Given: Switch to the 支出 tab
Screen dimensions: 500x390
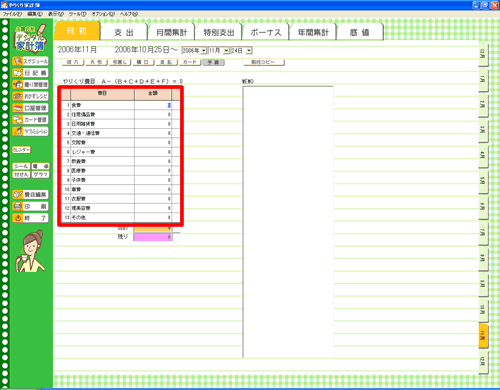Looking at the screenshot, I should point(124,32).
